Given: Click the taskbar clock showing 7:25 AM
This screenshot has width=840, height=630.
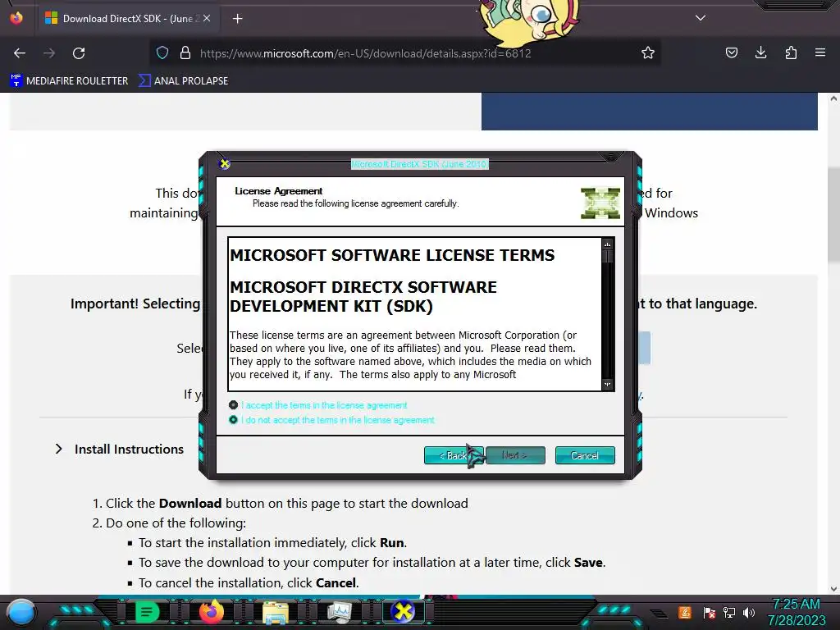Looking at the screenshot, I should pyautogui.click(x=796, y=612).
